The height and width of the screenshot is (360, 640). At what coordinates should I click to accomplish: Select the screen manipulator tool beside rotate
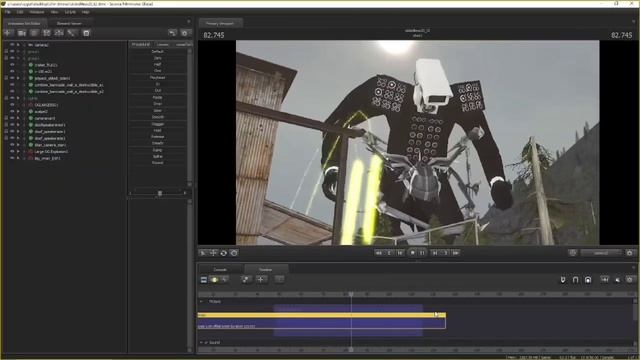(x=234, y=253)
